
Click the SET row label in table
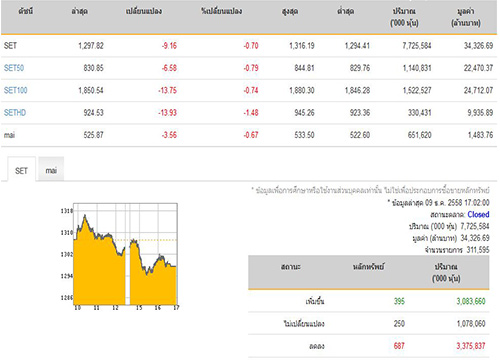pyautogui.click(x=10, y=46)
